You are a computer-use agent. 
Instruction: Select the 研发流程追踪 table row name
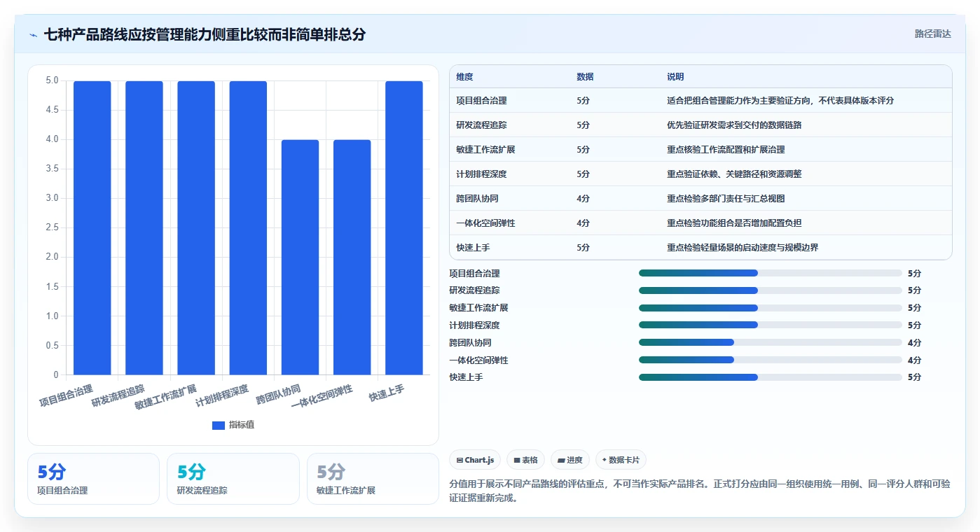(x=481, y=125)
